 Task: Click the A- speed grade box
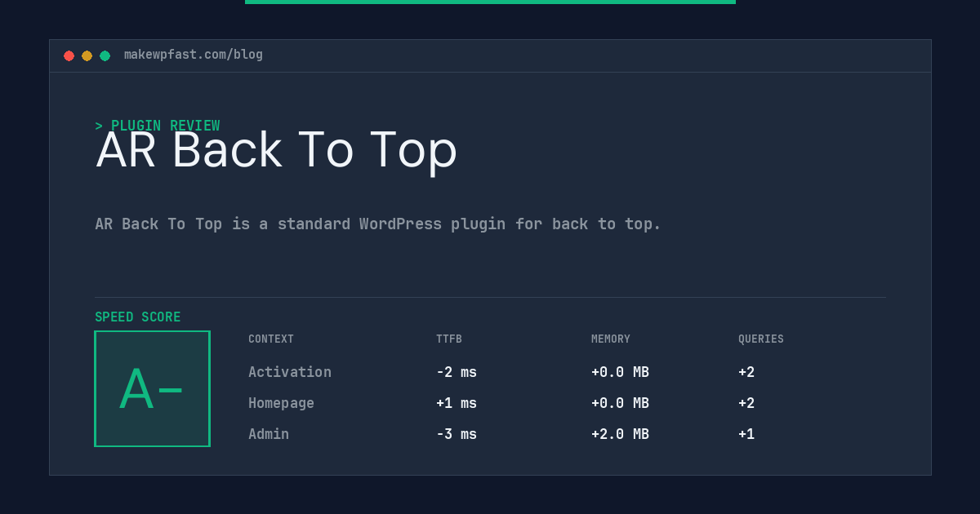click(152, 388)
